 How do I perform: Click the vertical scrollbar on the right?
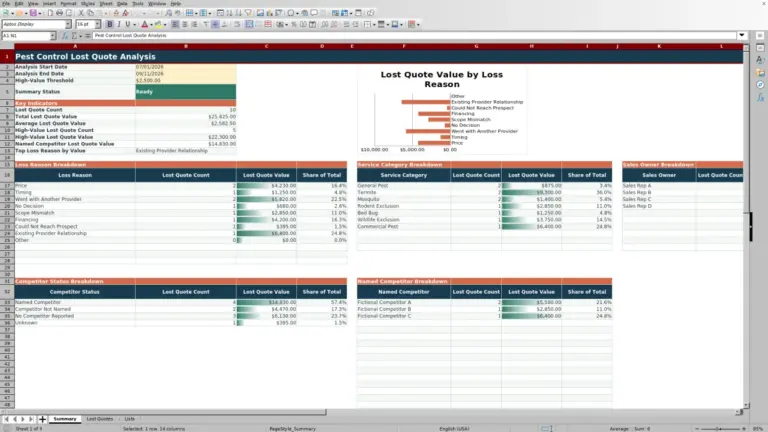pyautogui.click(x=746, y=226)
